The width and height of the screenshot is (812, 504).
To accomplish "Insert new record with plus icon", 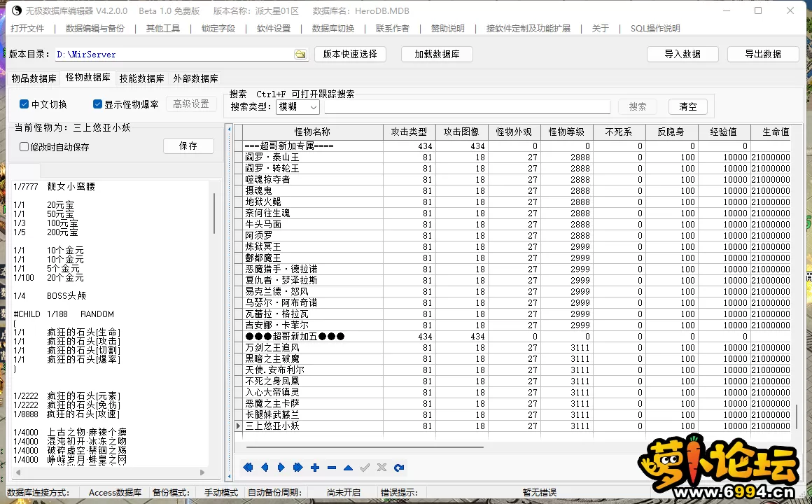I will pyautogui.click(x=315, y=468).
